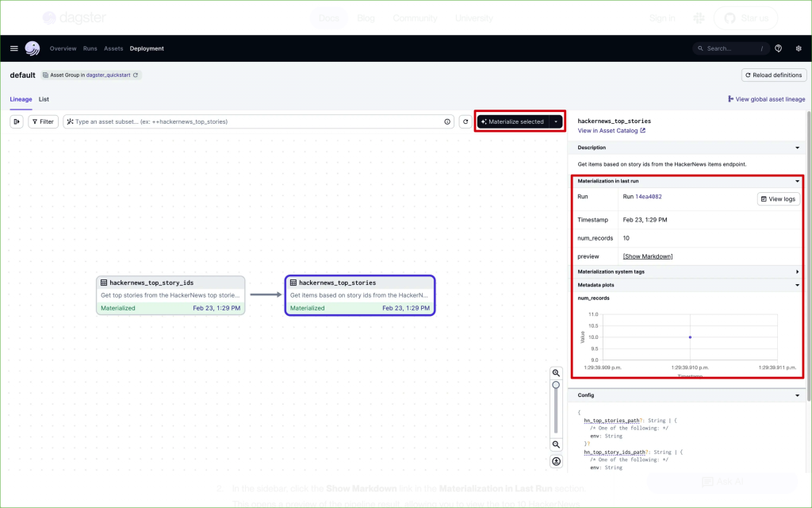Screen dimensions: 812x508
Task: Open the Filter button
Action: [43, 121]
